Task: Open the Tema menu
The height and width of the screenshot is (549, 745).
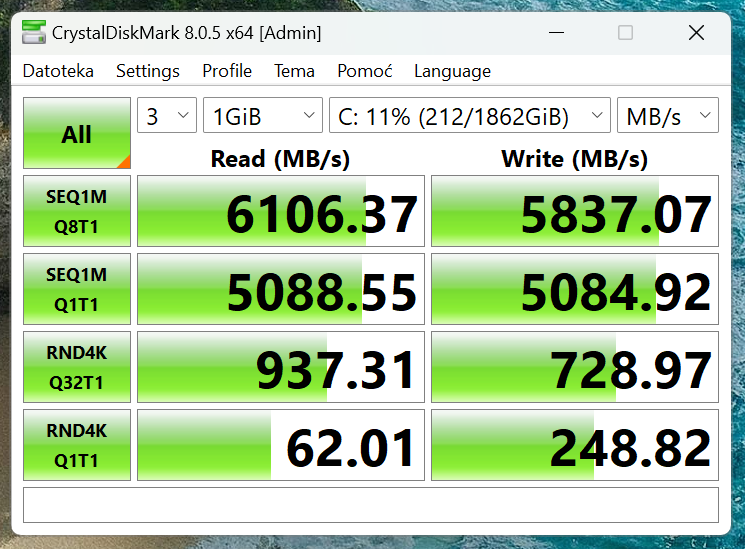Action: 294,71
